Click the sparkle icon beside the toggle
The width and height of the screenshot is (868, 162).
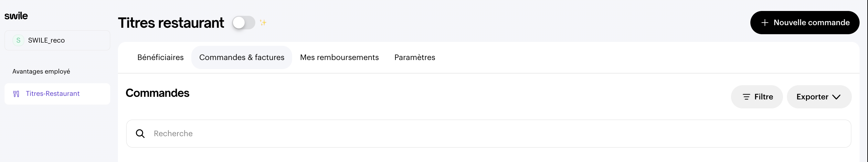(263, 23)
